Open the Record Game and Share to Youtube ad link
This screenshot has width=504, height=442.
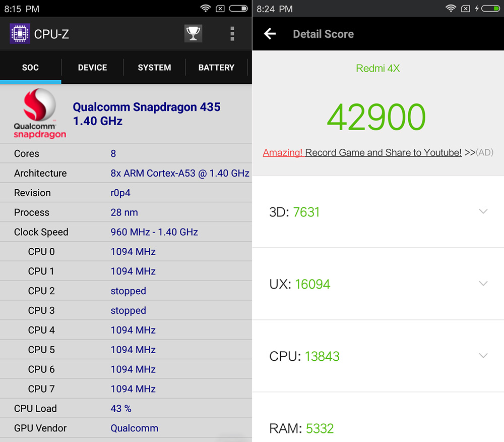pos(362,152)
